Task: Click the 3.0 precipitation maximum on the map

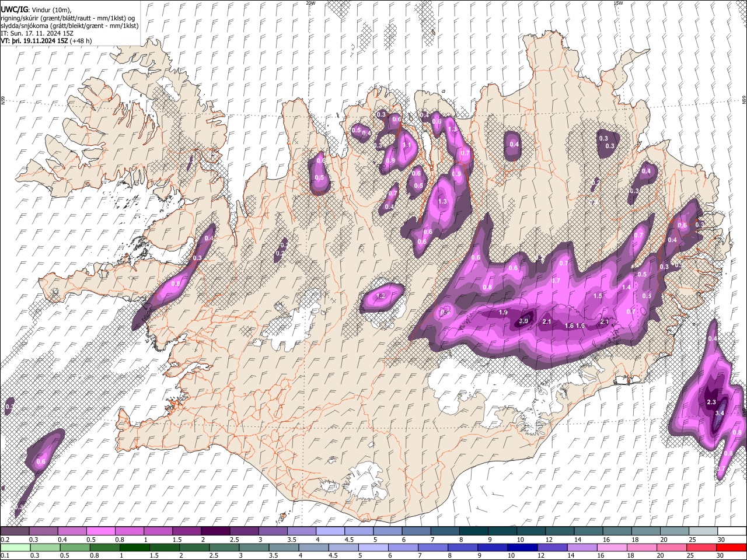Action: (x=523, y=321)
